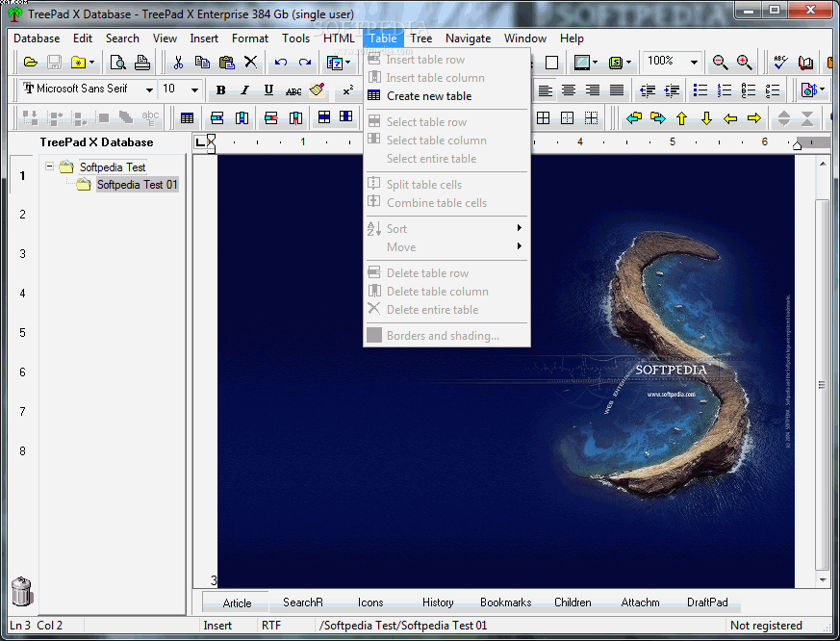Collapse the Softpedia Test tree node
Image resolution: width=840 pixels, height=641 pixels.
tap(49, 167)
